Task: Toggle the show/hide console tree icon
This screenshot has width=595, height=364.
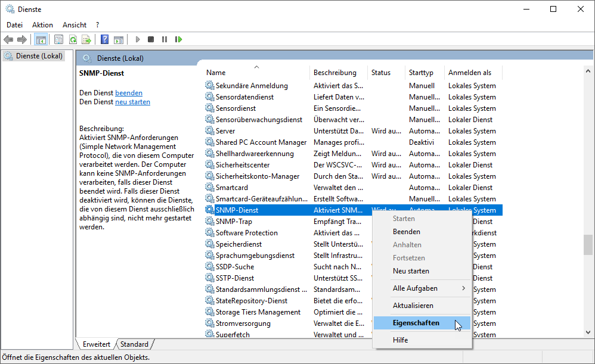Action: tap(41, 39)
